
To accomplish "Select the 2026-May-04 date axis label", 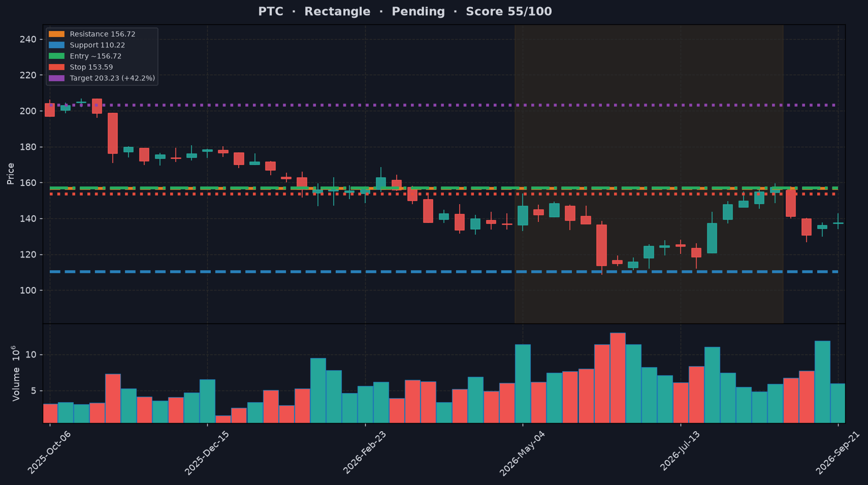I will [x=522, y=452].
